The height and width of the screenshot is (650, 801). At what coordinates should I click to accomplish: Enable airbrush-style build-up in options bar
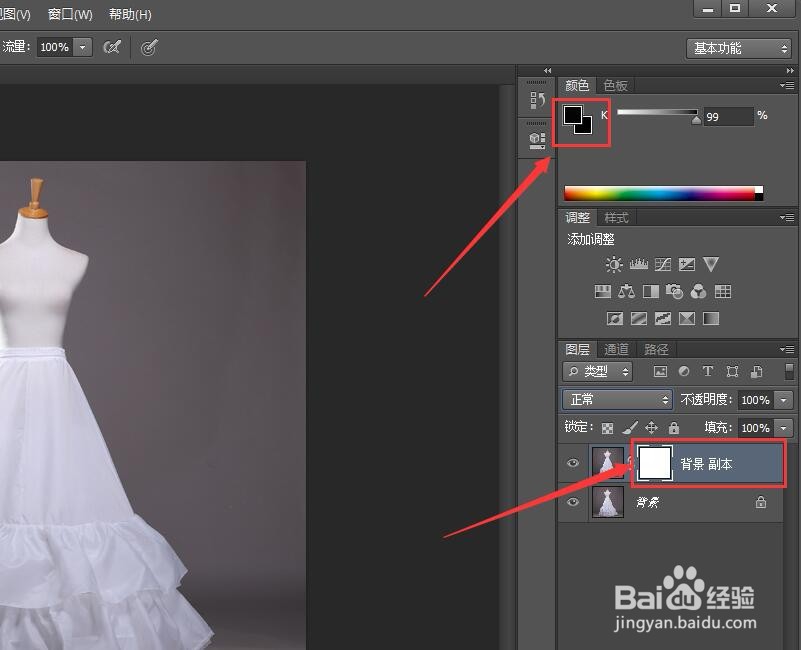click(111, 47)
